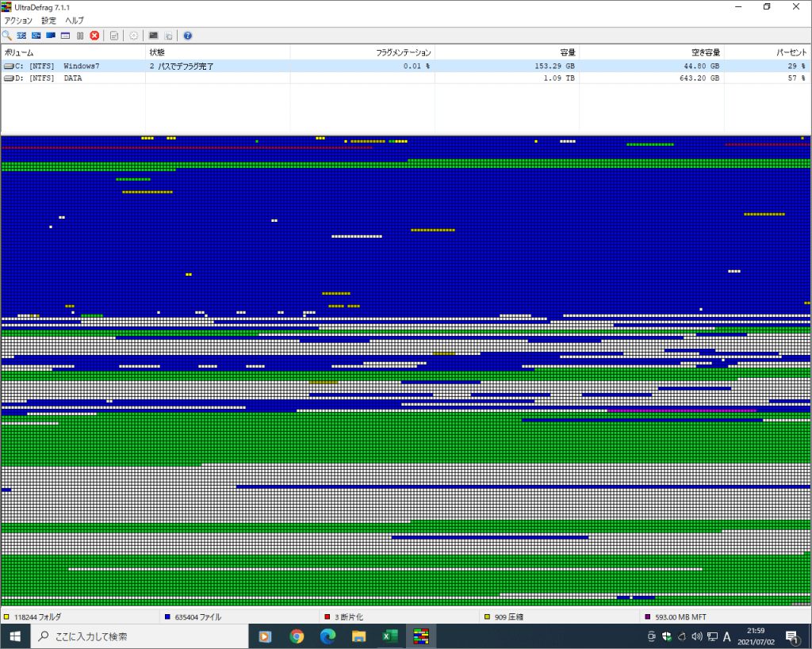The width and height of the screenshot is (812, 649).
Task: Open Google Chrome from the taskbar
Action: point(297,636)
